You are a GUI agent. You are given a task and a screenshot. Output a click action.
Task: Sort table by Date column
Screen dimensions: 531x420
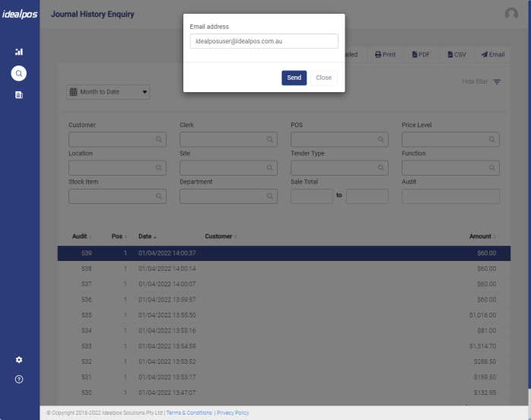click(x=148, y=237)
